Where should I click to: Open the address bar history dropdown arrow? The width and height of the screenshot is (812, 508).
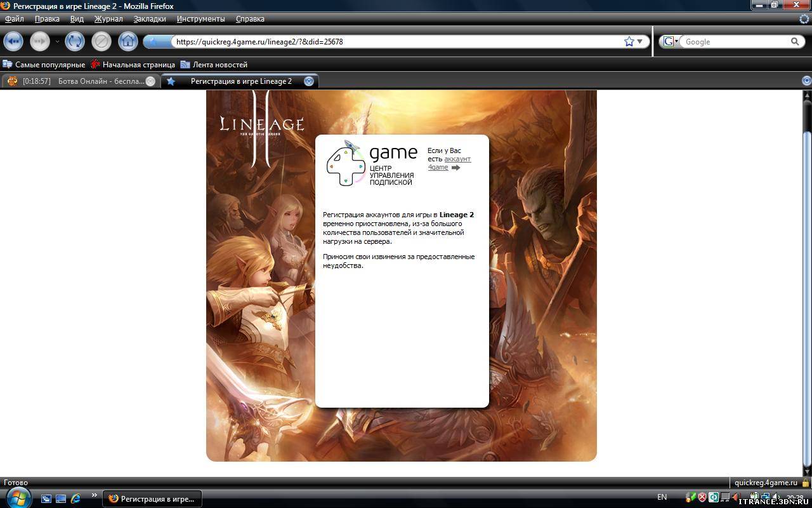click(640, 42)
